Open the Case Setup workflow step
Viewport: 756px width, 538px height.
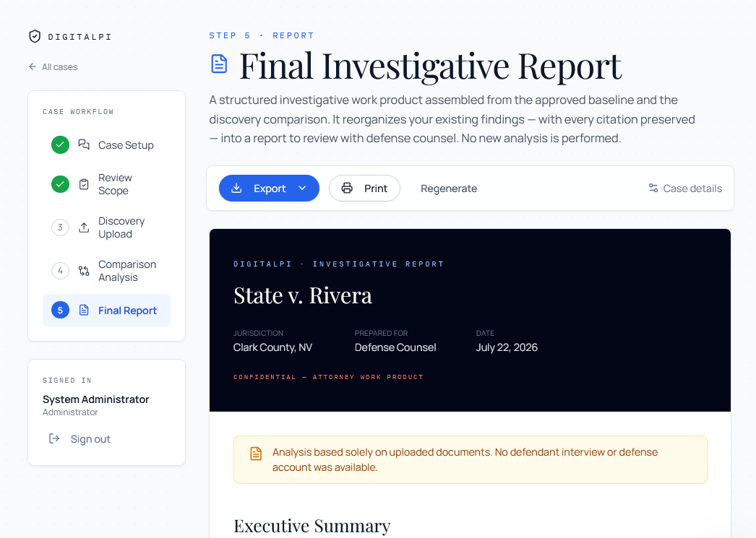[x=106, y=144]
